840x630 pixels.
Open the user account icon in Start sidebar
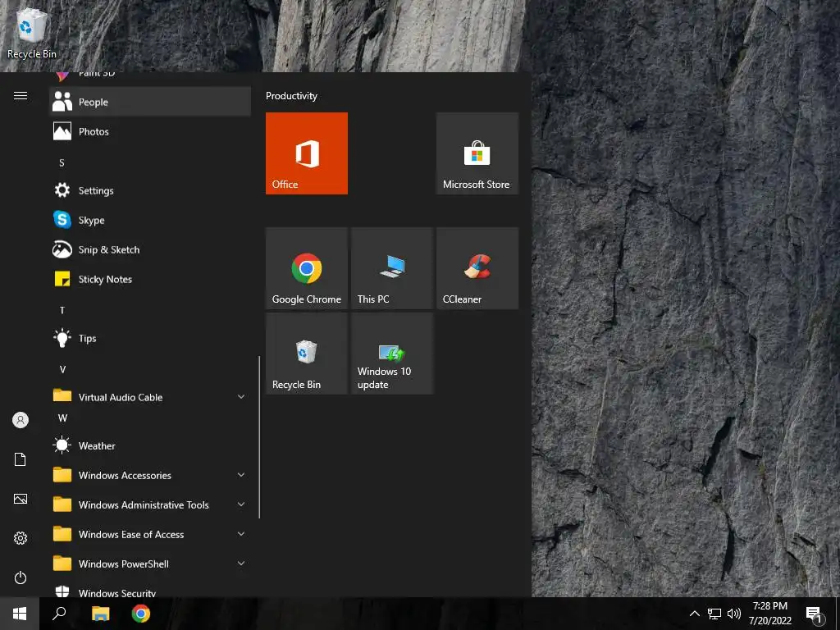pos(21,420)
